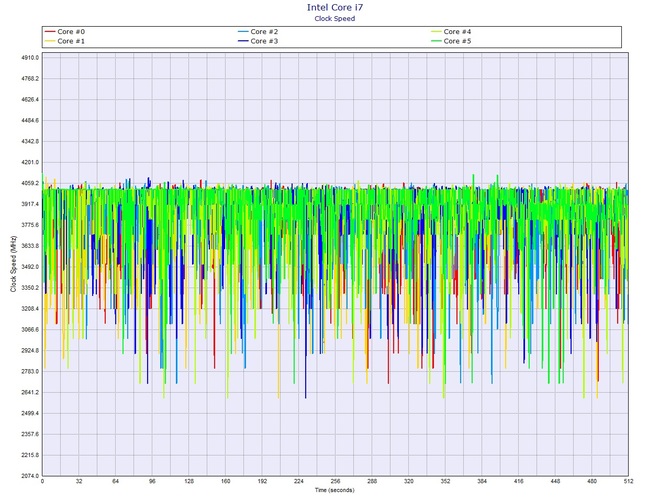The height and width of the screenshot is (502, 670).
Task: Click the 128 x-axis tick label
Action: click(189, 481)
